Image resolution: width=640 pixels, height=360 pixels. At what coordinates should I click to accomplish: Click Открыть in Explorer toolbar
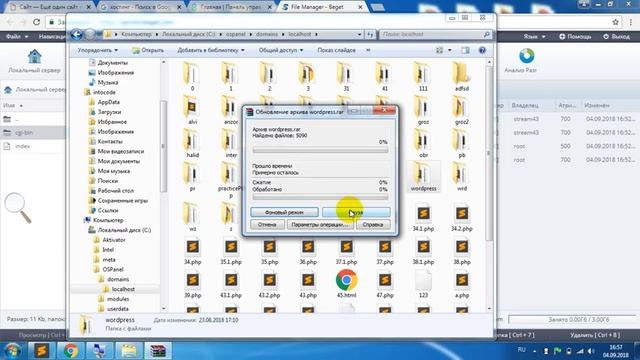[148, 50]
